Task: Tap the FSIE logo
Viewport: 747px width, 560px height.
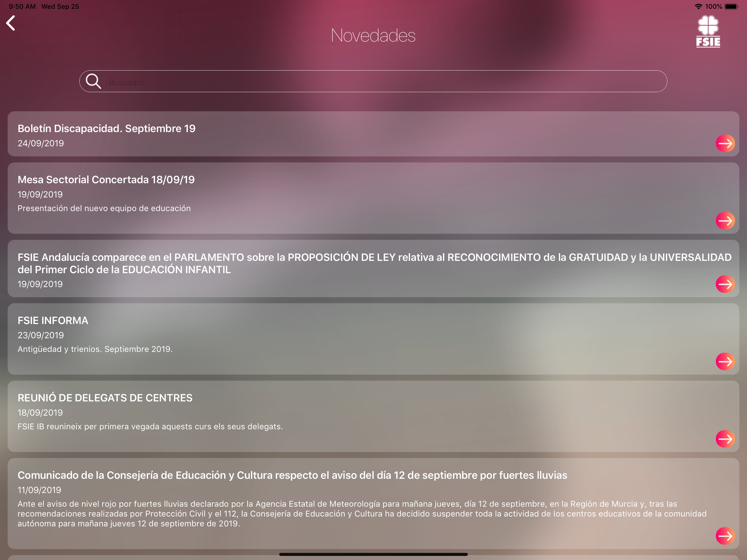Action: [x=708, y=31]
